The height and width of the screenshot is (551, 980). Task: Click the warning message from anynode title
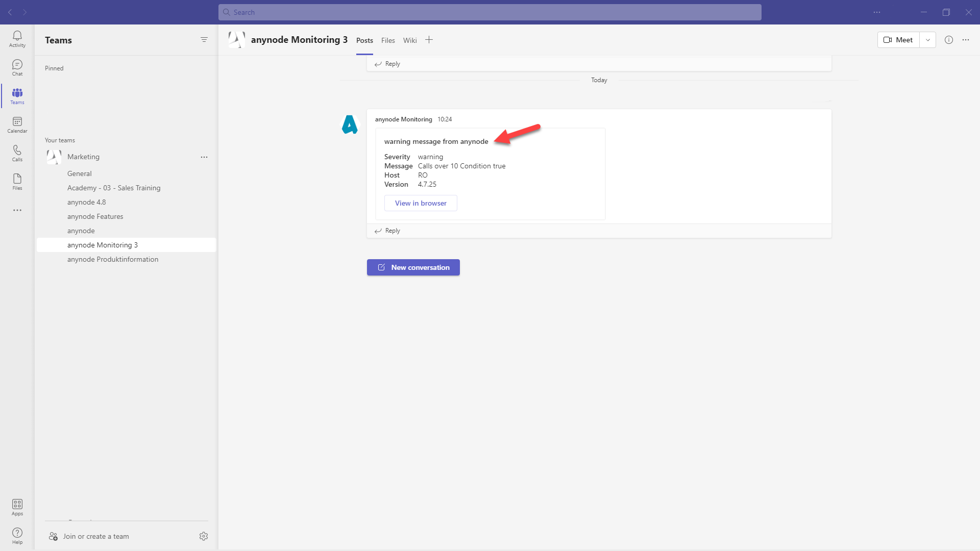[x=436, y=142]
